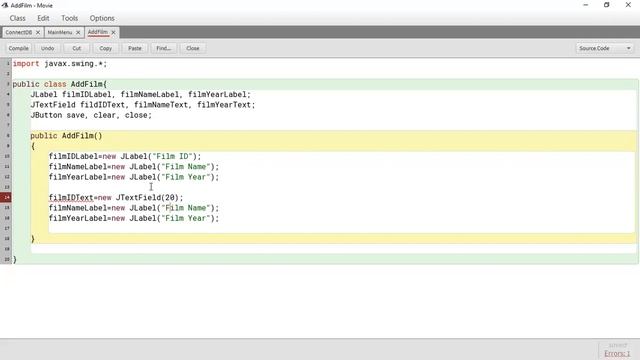This screenshot has height=360, width=640.
Task: Open the Class menu
Action: [x=18, y=18]
